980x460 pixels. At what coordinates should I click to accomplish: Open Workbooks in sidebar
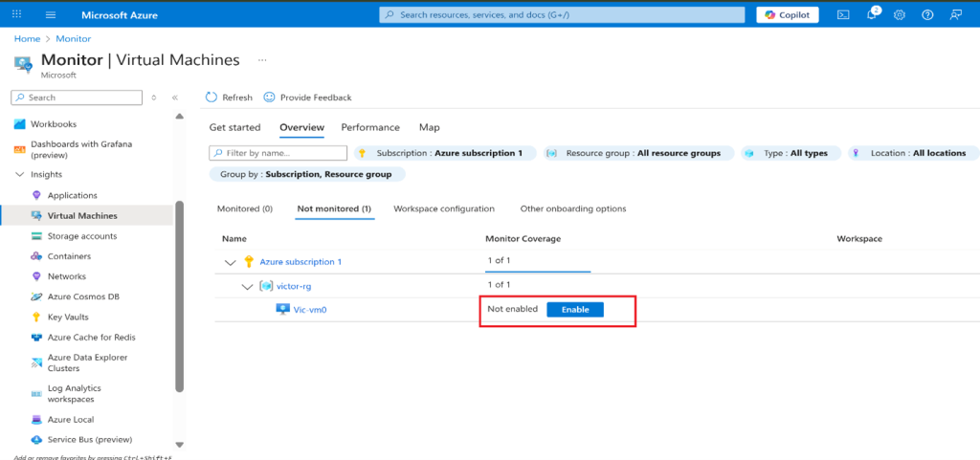[x=54, y=124]
